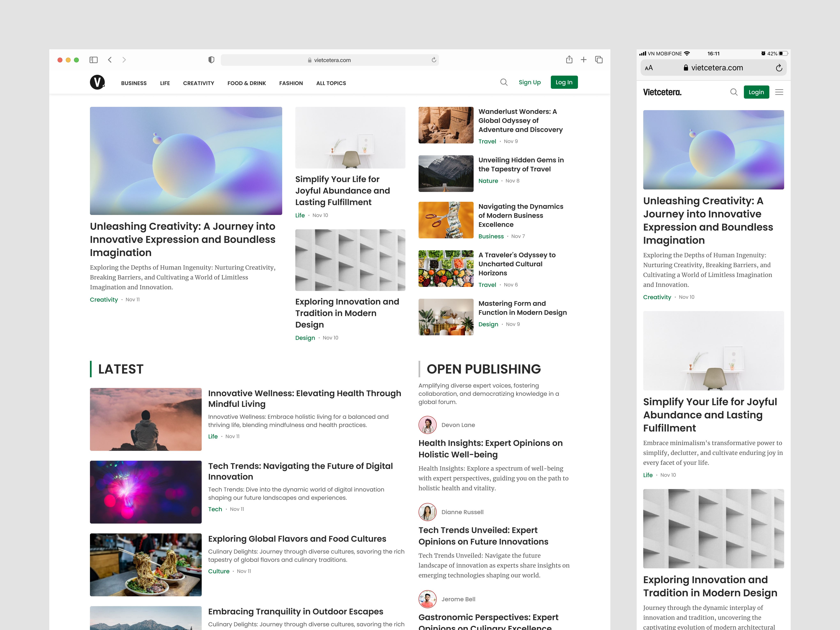Open search on the desktop Vietcetera site
The image size is (840, 630).
pos(504,82)
